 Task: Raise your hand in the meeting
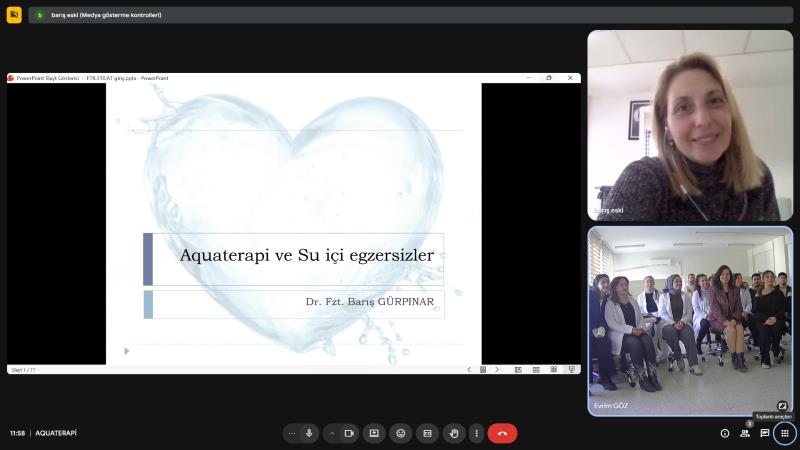pos(454,433)
